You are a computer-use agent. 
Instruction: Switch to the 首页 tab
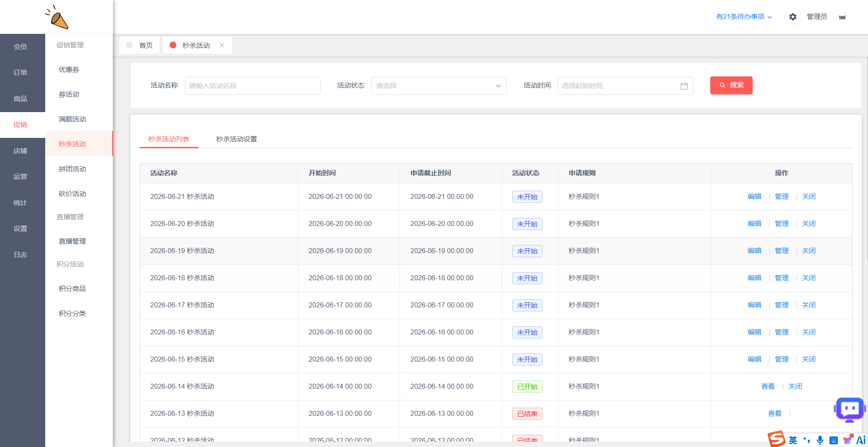coord(140,45)
